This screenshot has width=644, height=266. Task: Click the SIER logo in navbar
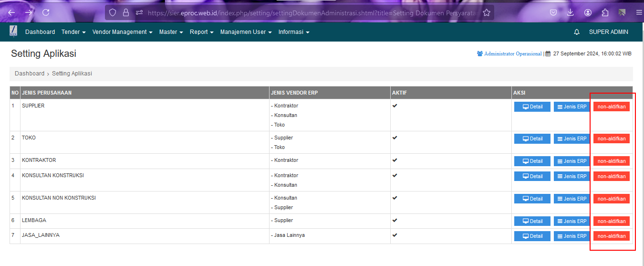(x=13, y=32)
